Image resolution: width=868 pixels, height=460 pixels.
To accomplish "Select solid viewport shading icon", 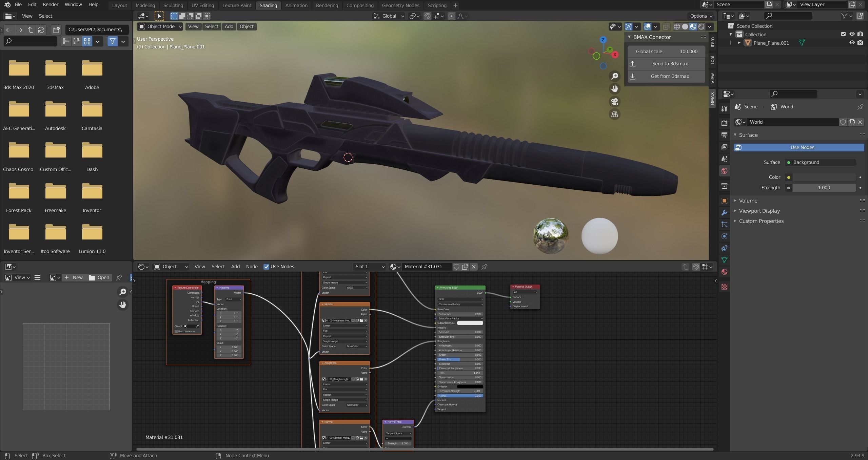I will tap(685, 26).
